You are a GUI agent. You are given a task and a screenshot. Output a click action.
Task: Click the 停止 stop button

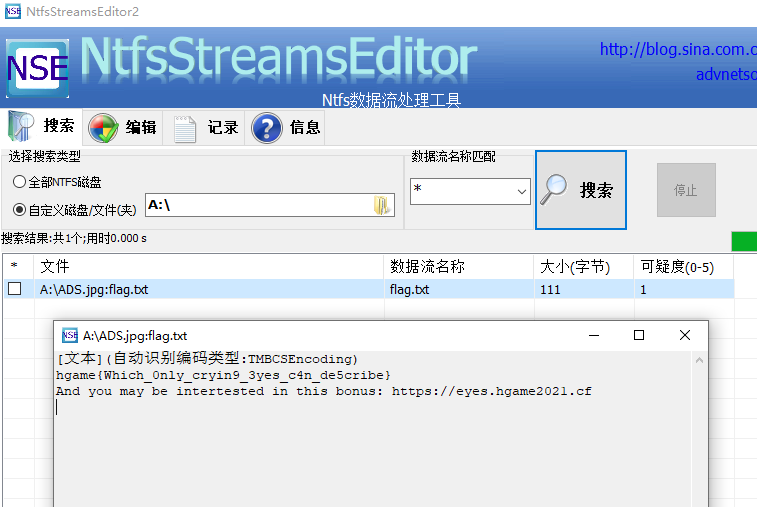[x=686, y=190]
